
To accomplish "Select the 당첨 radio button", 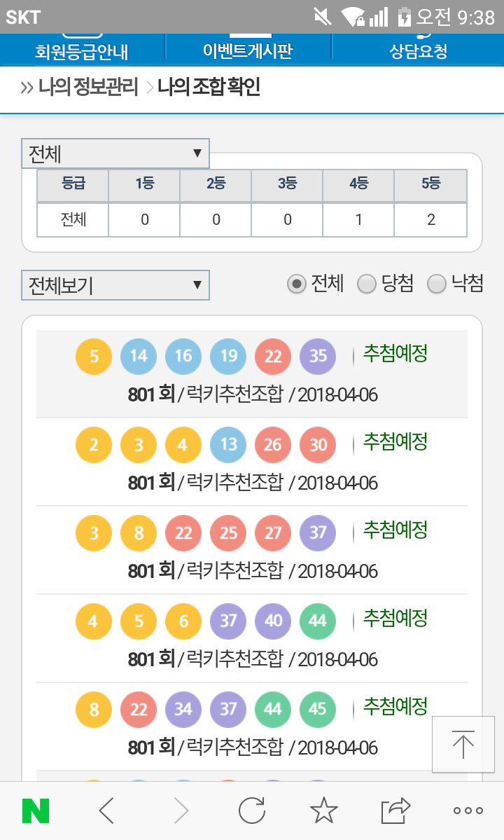I will 367,284.
